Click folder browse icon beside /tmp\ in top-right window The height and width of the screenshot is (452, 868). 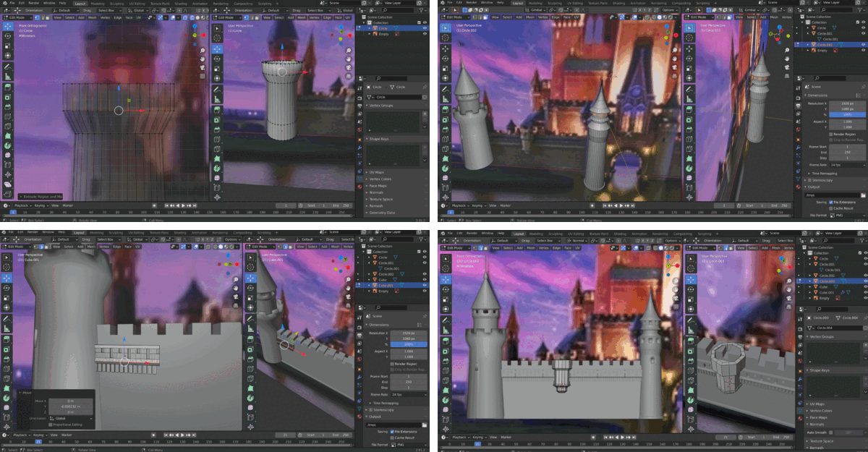862,195
